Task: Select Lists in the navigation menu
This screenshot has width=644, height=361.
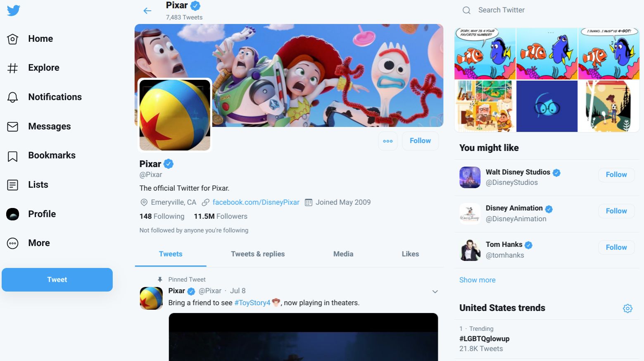Action: click(x=38, y=185)
